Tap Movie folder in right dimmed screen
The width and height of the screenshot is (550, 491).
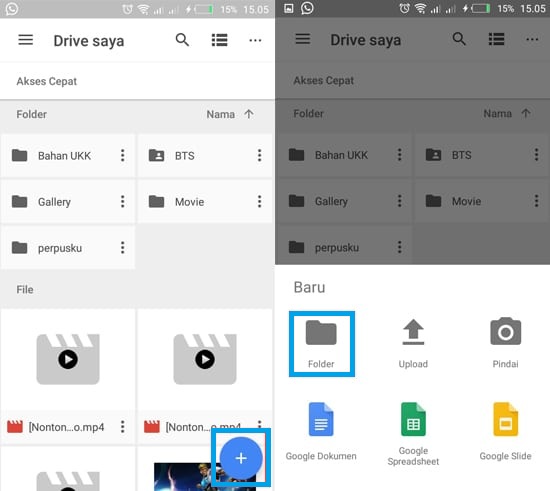[x=482, y=201]
